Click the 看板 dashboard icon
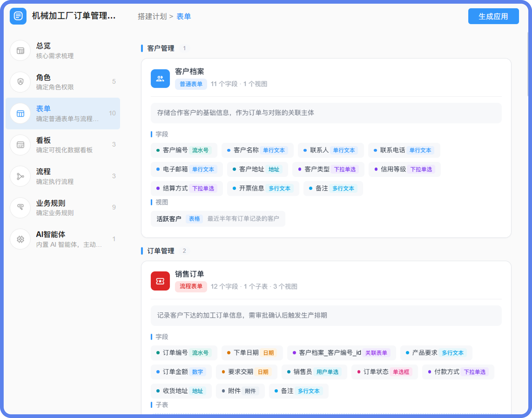Viewport: 532px width, 418px height. (20, 145)
